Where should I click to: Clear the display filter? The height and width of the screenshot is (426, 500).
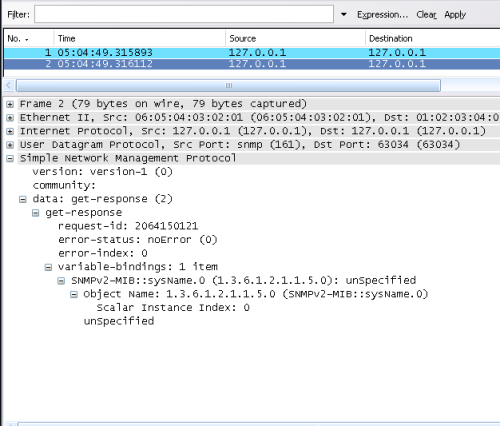pyautogui.click(x=426, y=15)
